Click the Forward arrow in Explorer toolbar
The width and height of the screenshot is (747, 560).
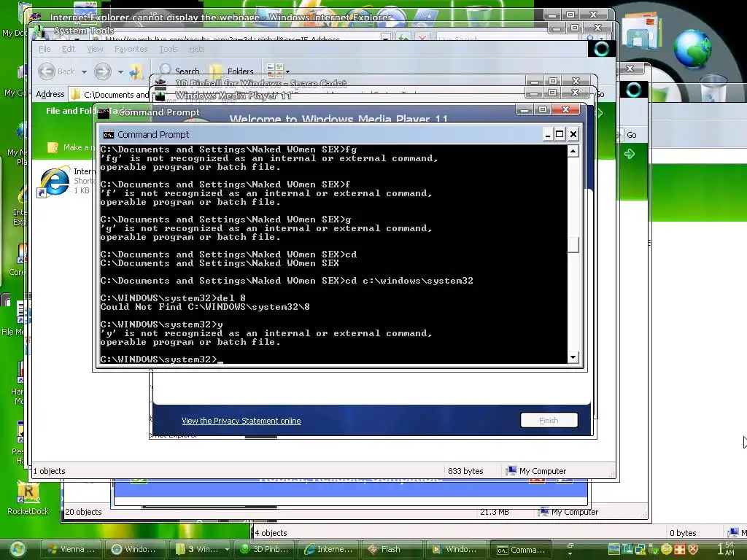tap(102, 71)
